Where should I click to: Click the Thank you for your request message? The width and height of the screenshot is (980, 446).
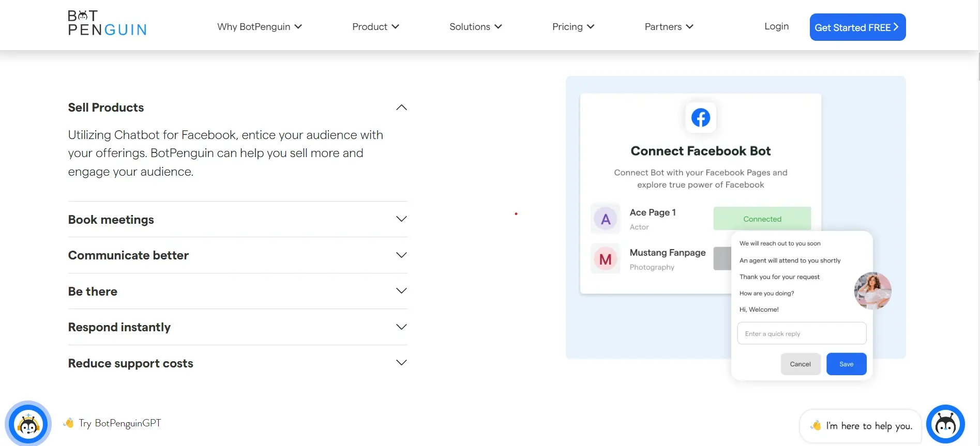779,277
